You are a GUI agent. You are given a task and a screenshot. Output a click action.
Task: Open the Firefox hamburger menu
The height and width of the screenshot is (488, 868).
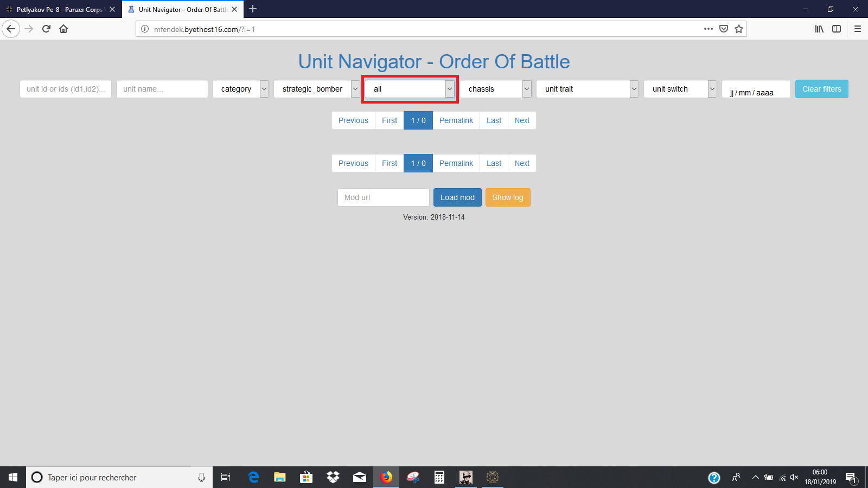(x=857, y=29)
